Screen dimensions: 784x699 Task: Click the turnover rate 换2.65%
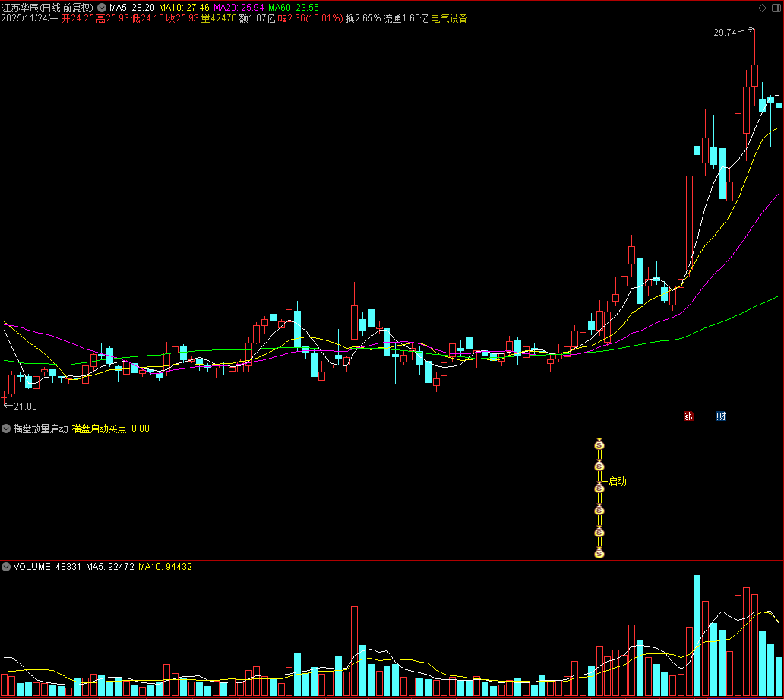(x=363, y=18)
